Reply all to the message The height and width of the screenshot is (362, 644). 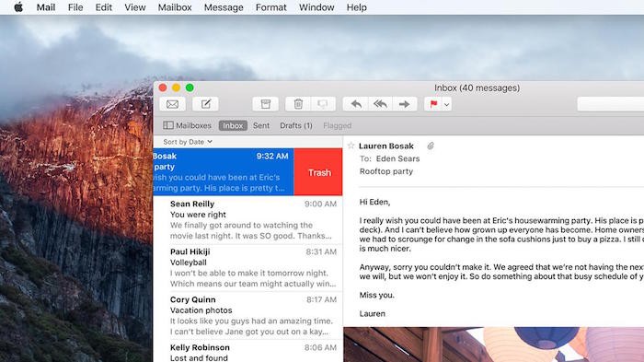pos(380,104)
